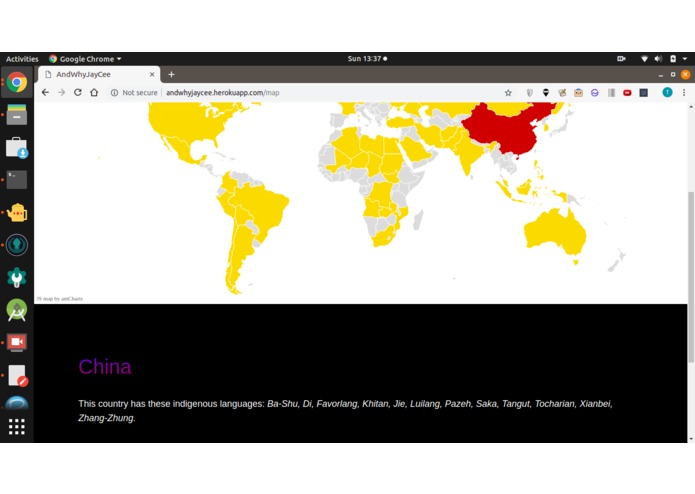Click the black map-pin extension icon
The image size is (695, 494).
coord(546,93)
